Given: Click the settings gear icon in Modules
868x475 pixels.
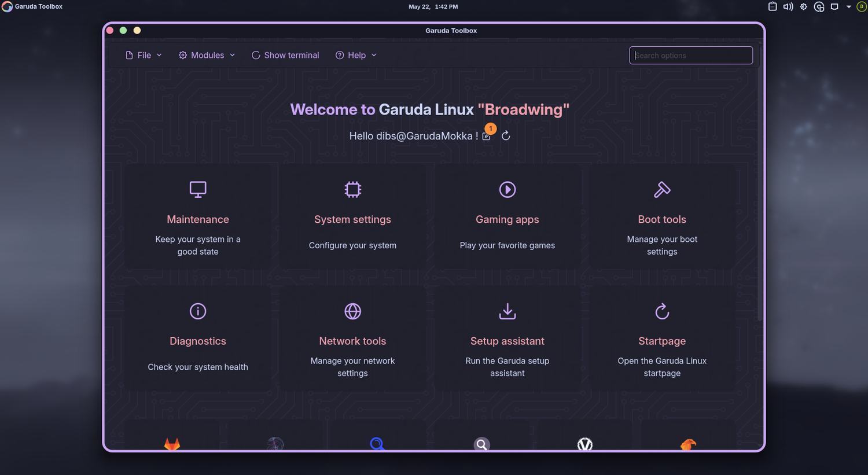Looking at the screenshot, I should point(183,55).
